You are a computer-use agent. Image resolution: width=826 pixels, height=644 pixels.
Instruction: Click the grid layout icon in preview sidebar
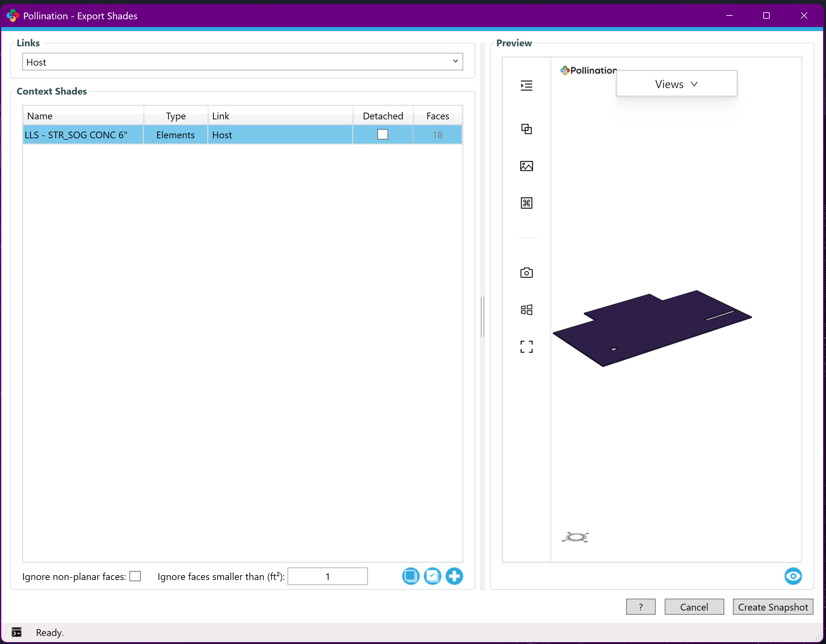526,309
